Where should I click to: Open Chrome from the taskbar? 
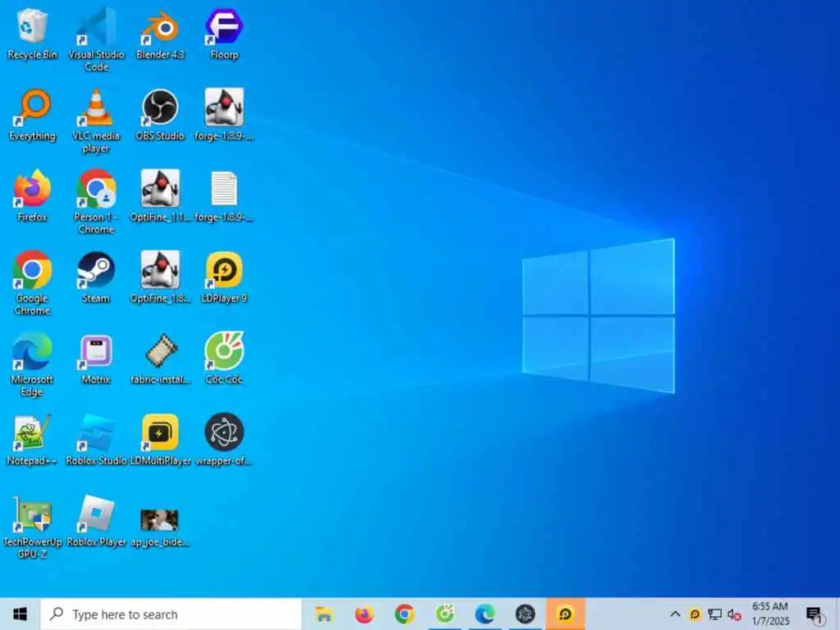(x=404, y=614)
